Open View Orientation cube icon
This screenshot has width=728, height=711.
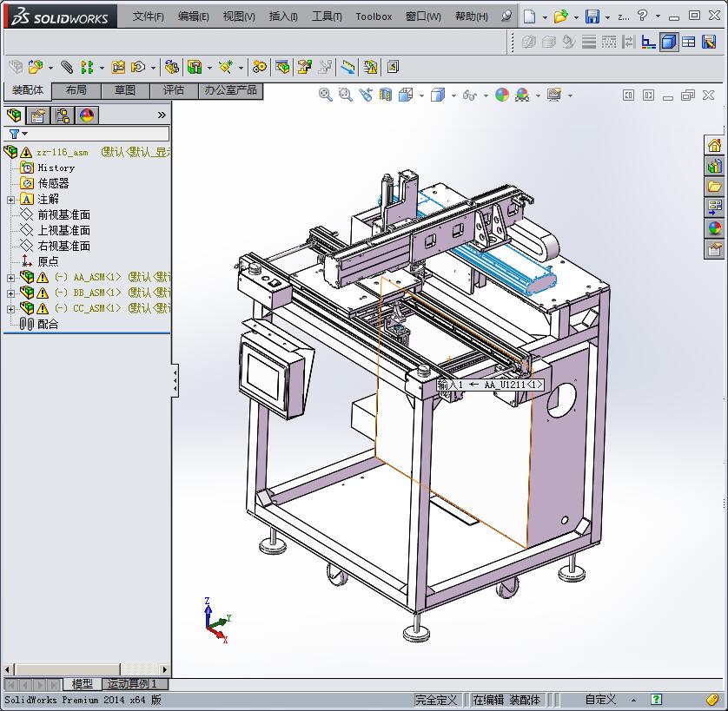point(407,95)
